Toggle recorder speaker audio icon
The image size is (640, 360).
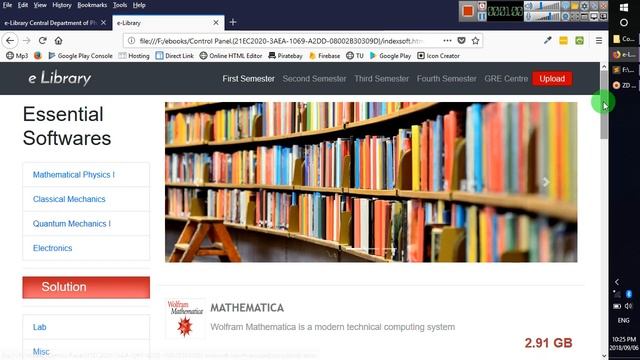click(529, 6)
